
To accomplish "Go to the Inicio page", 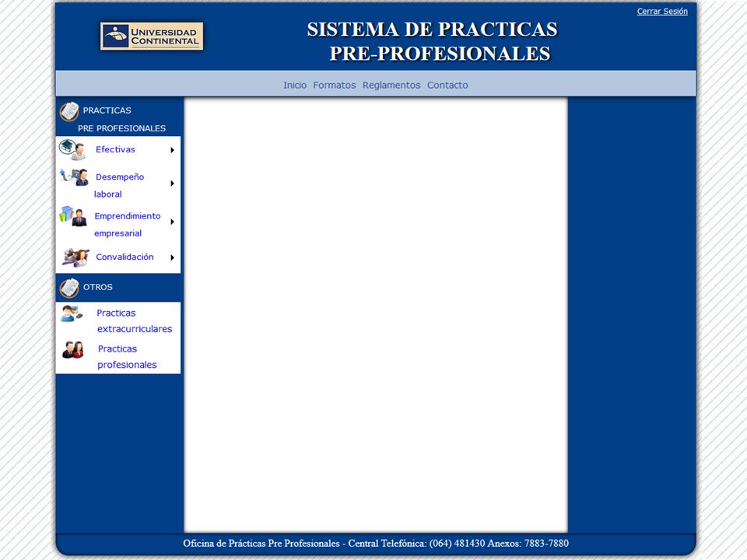I will tap(295, 86).
